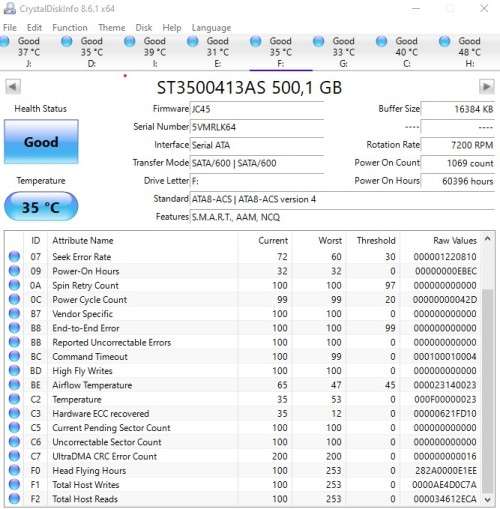Click the attribute list scrollbar thumb
500x509 pixels.
[487, 391]
